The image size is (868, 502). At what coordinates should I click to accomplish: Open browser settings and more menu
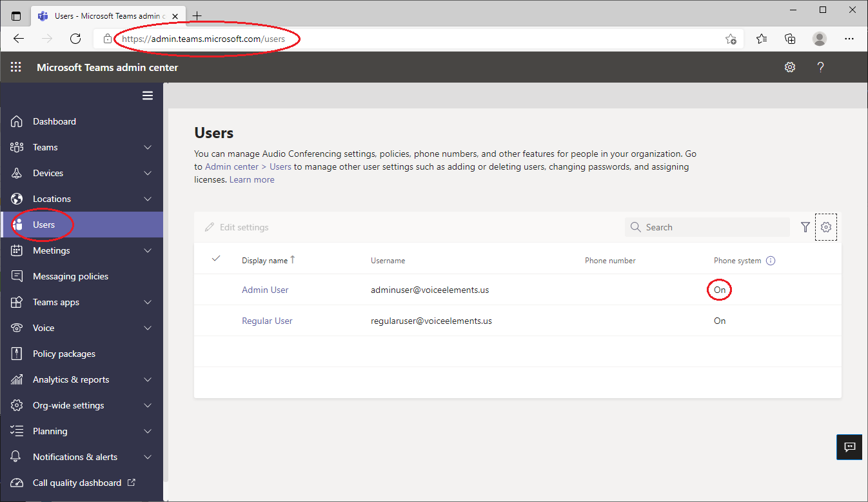[x=849, y=39]
